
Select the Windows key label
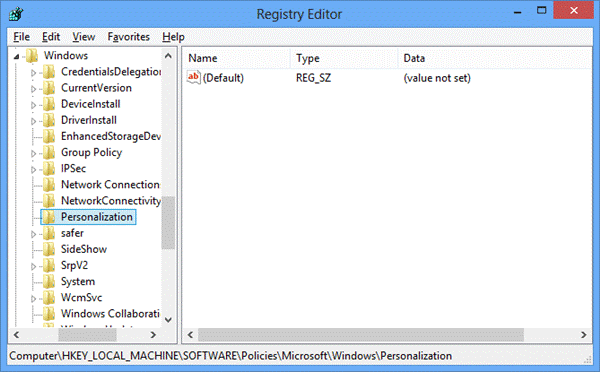pos(66,55)
